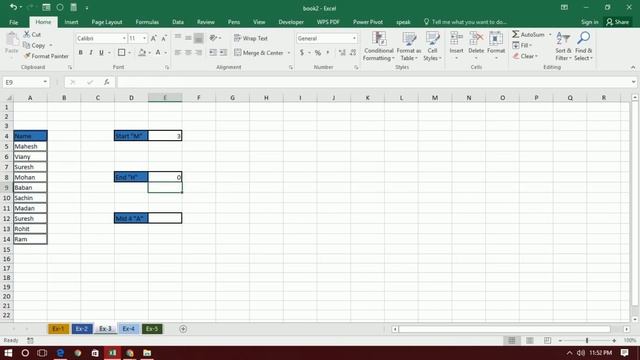Open Conditional Formatting menu
The width and height of the screenshot is (640, 360).
coord(379,46)
